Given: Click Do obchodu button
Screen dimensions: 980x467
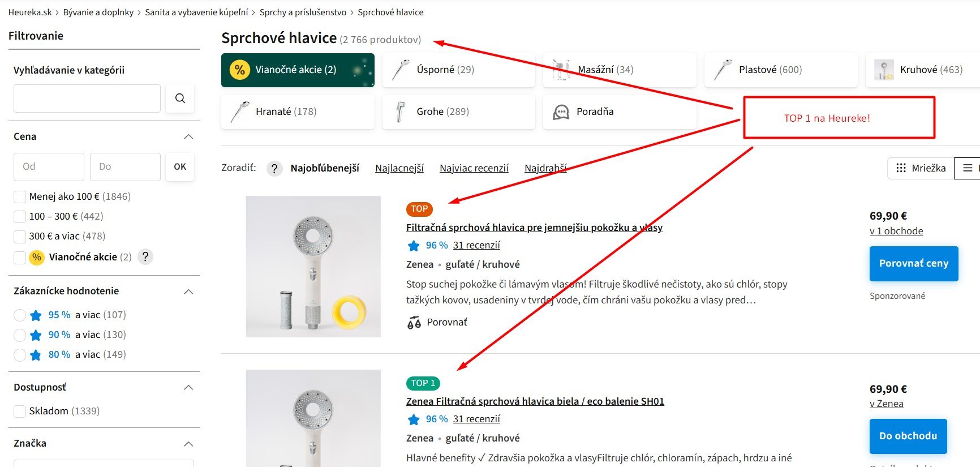Looking at the screenshot, I should click(908, 436).
